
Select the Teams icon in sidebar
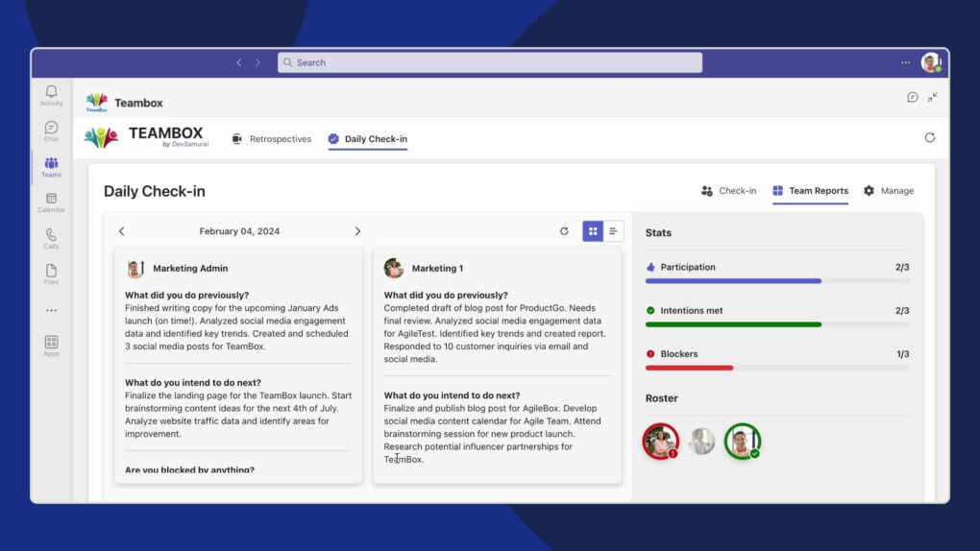(x=51, y=167)
